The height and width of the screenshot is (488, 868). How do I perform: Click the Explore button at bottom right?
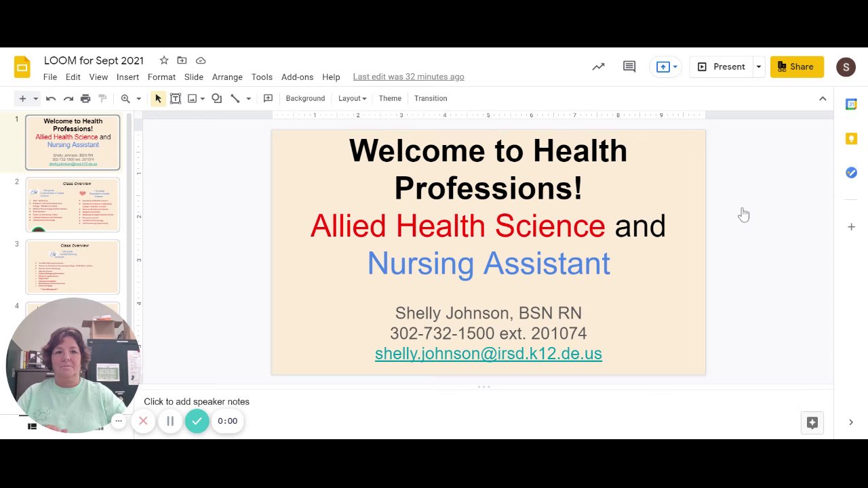pos(812,422)
